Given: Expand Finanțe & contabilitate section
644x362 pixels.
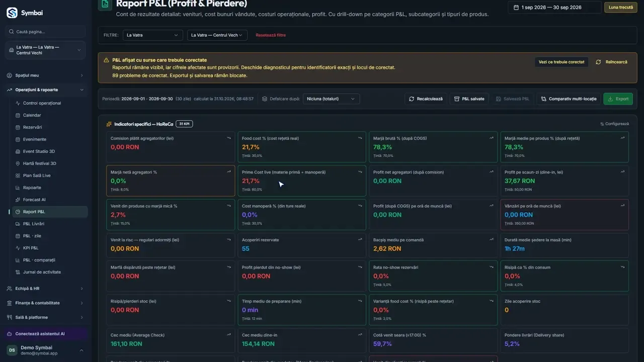Looking at the screenshot, I should (x=45, y=303).
